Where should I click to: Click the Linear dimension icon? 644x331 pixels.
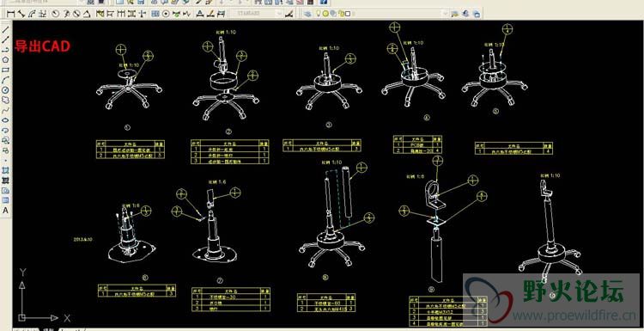pyautogui.click(x=10, y=14)
